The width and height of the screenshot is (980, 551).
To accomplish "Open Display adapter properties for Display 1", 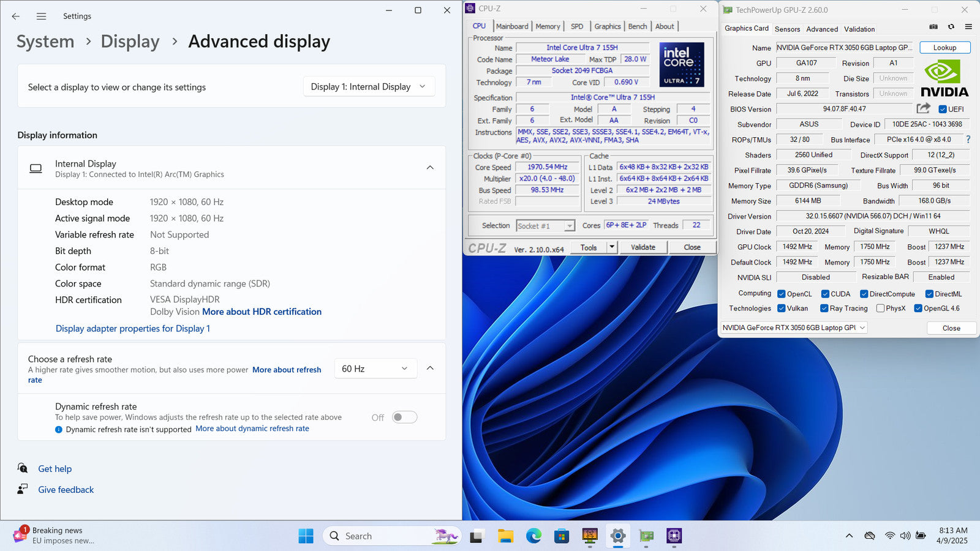I will point(133,329).
